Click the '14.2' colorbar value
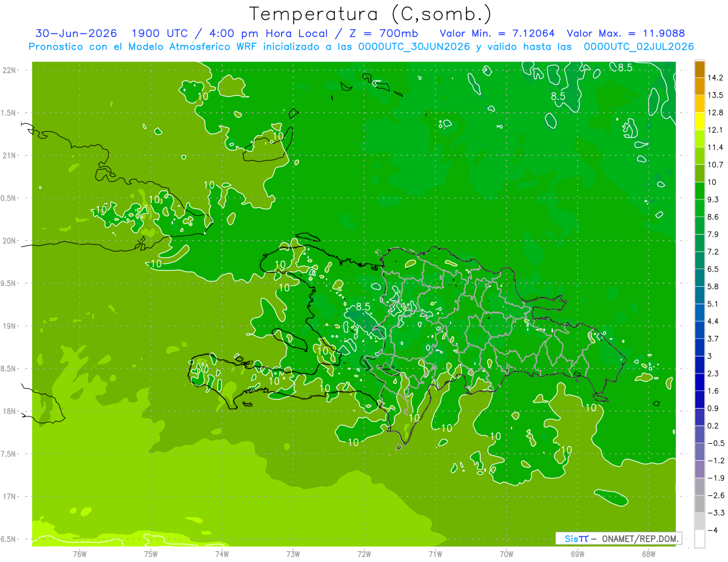728x562 pixels. pyautogui.click(x=715, y=78)
